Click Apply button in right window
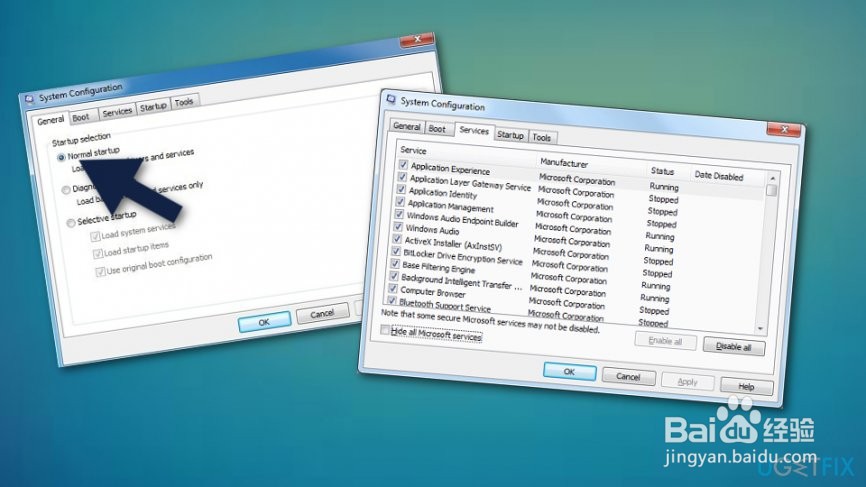Viewport: 866px width, 487px height. pos(688,382)
